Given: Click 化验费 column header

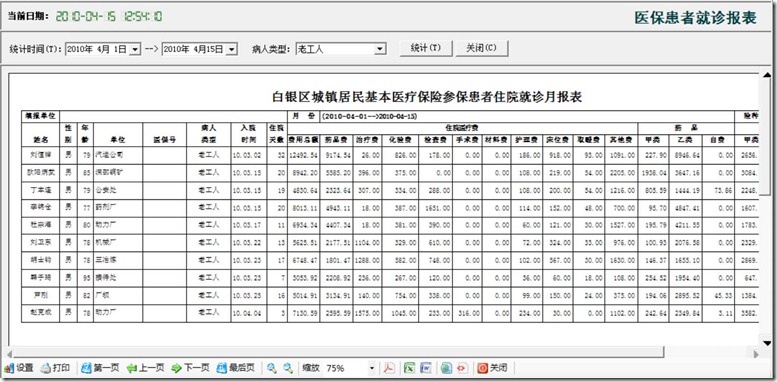Looking at the screenshot, I should pyautogui.click(x=400, y=140).
